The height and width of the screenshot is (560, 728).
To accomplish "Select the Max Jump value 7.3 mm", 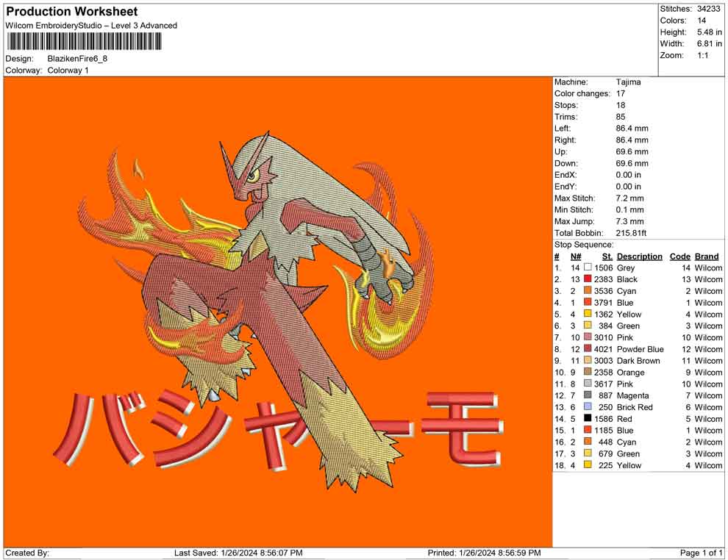I will 629,221.
